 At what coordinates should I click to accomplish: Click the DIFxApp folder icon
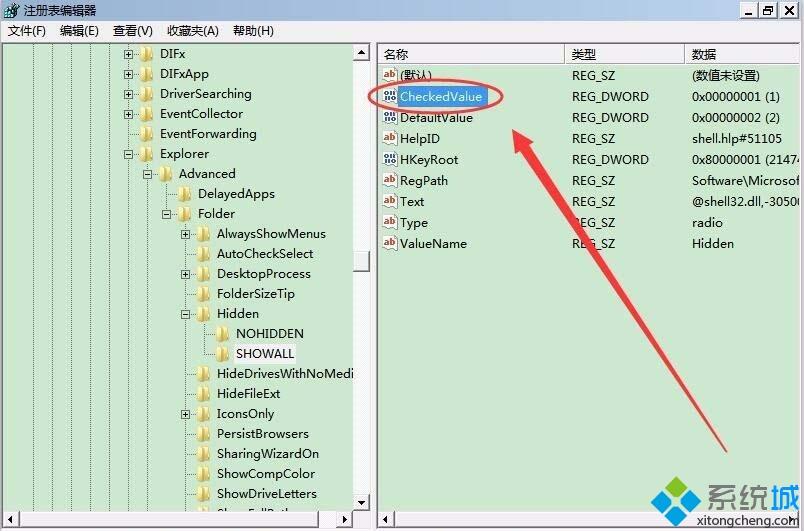[147, 74]
